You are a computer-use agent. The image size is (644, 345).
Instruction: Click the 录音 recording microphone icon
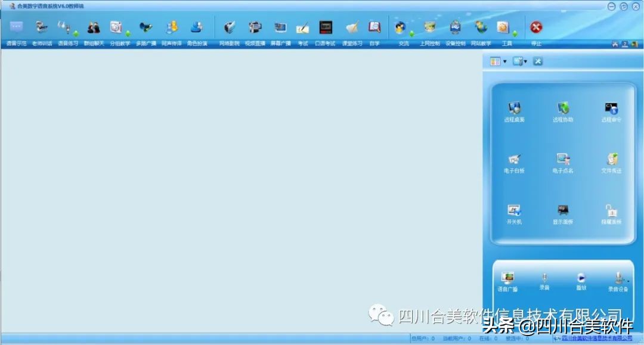(545, 279)
